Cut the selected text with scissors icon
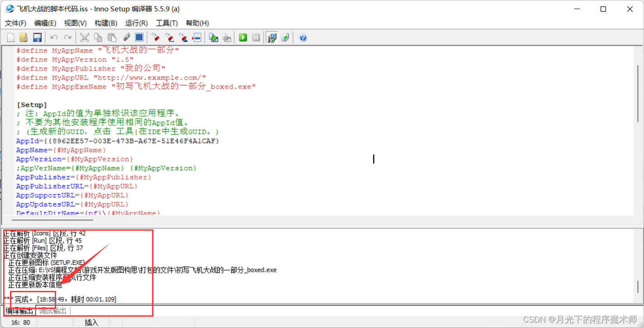Viewport: 644px width, 328px height. [x=84, y=38]
